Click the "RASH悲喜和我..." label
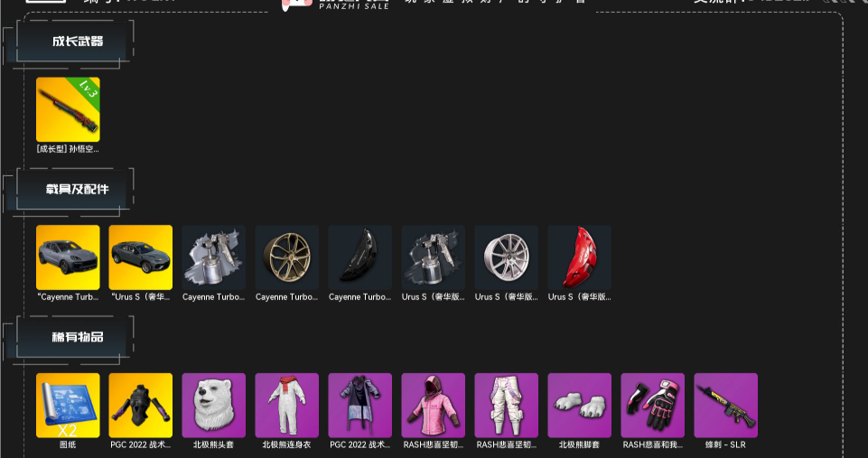Image resolution: width=868 pixels, height=458 pixels. point(653,444)
